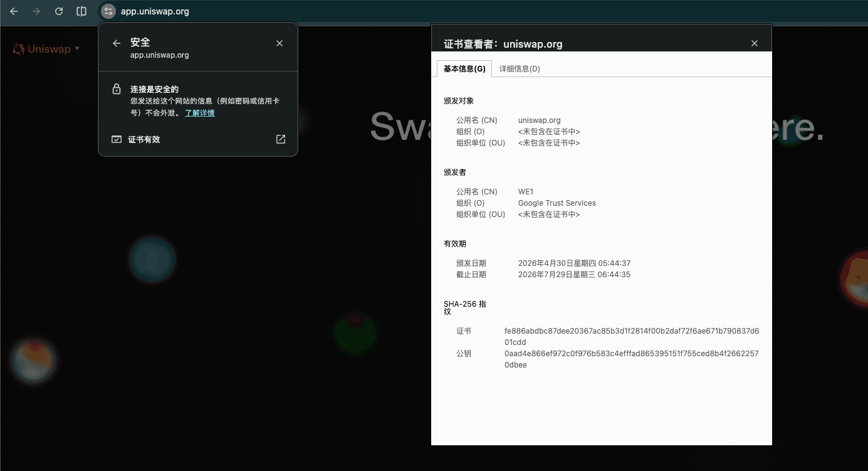Switch to the 详细信息(D) tab

coord(520,69)
